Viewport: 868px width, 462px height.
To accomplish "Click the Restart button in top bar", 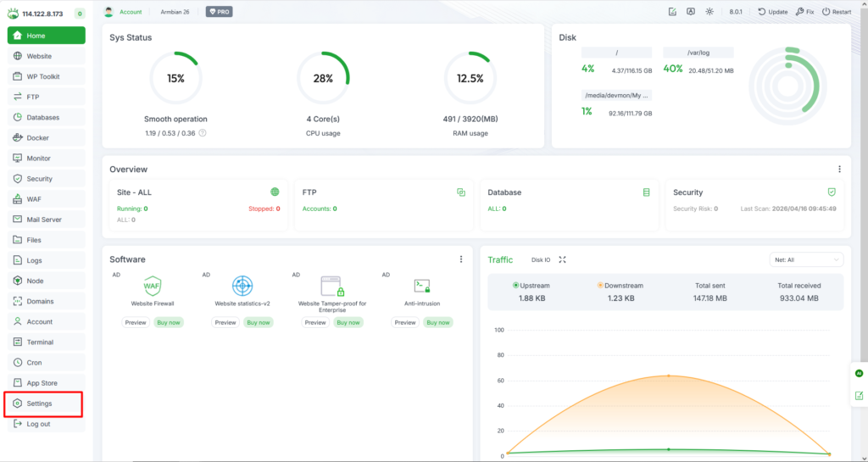I will click(836, 12).
